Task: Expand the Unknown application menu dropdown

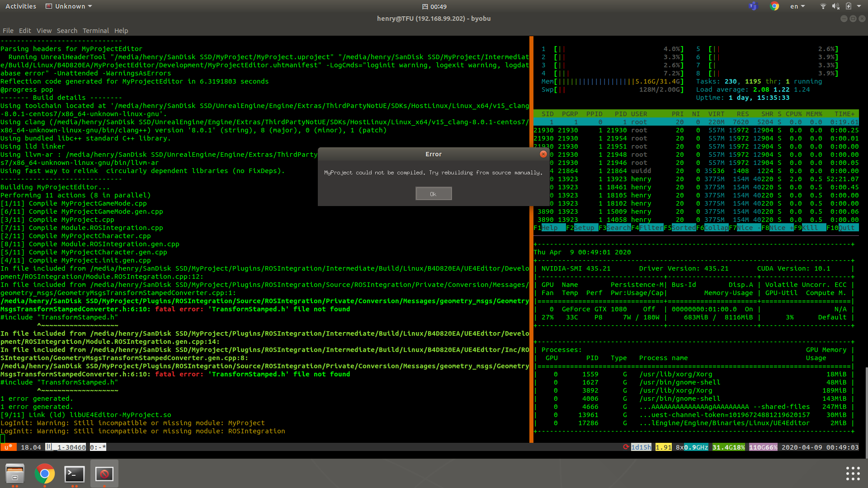Action: (x=69, y=6)
